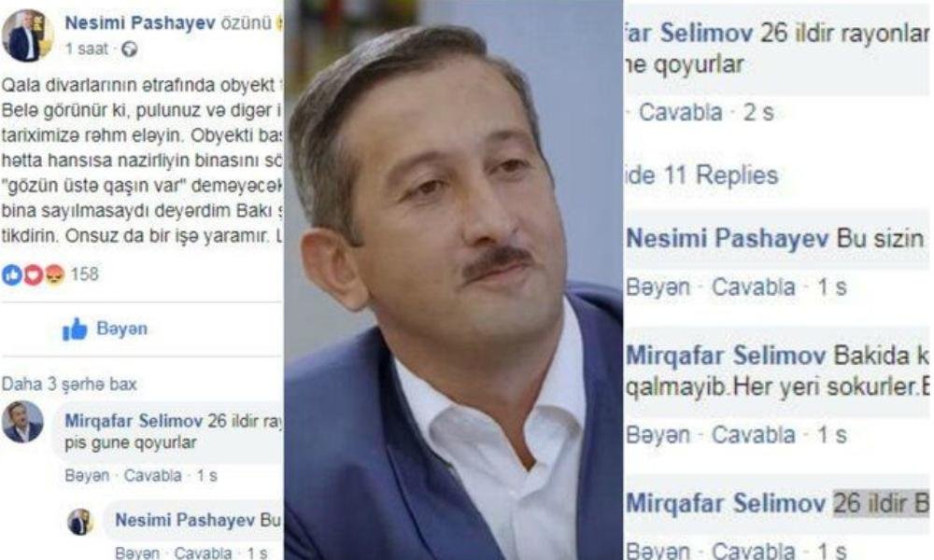This screenshot has width=934, height=560.
Task: Click the 1 saat post timestamp
Action: pyautogui.click(x=87, y=49)
